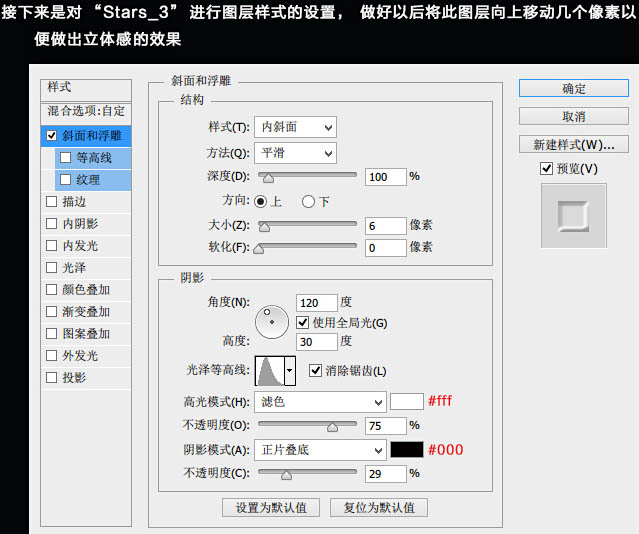This screenshot has width=639, height=534.
Task: Select the 描边 style entry label
Action: (x=74, y=201)
